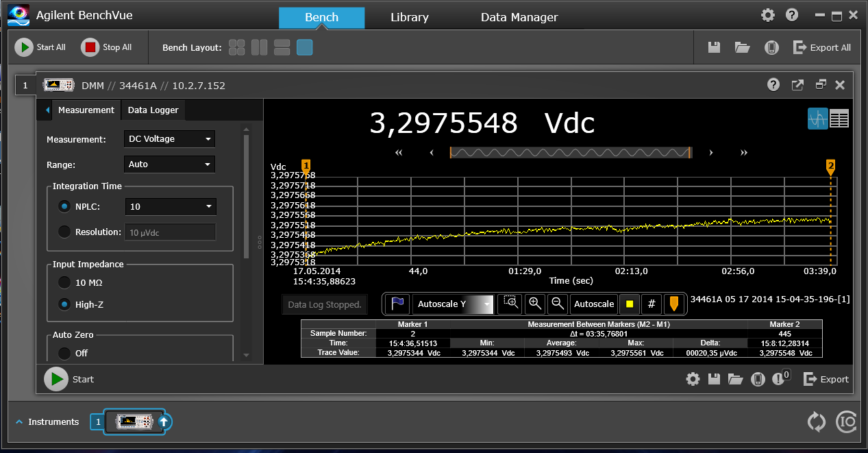Click the yellow trace color swatch

coord(629,304)
